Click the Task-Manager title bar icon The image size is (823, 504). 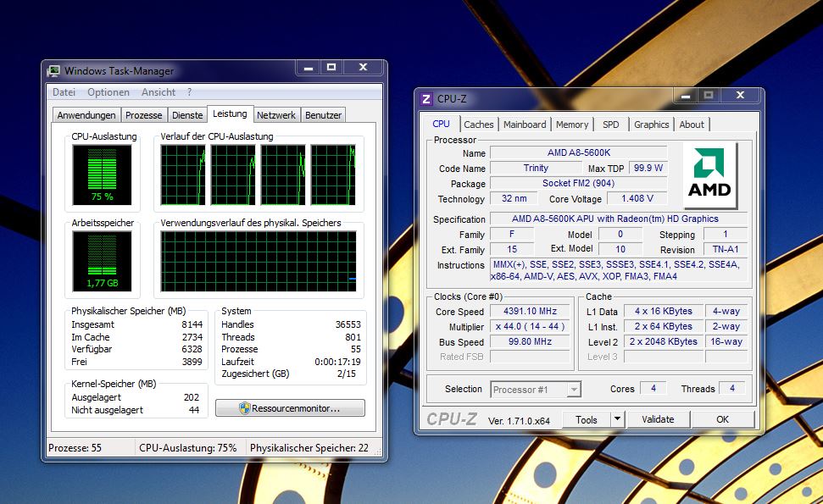tap(53, 71)
